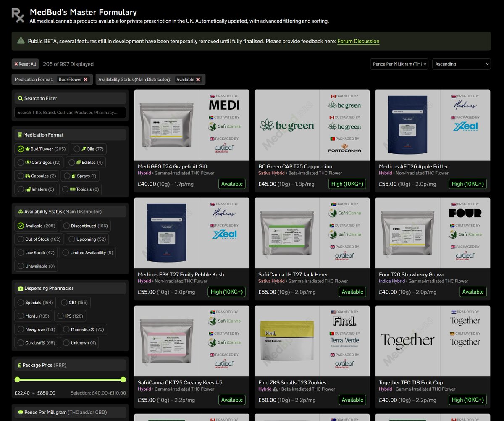Click Portocanna packager logo on BC Green card
Screen dimensions: 504x421
point(345,148)
